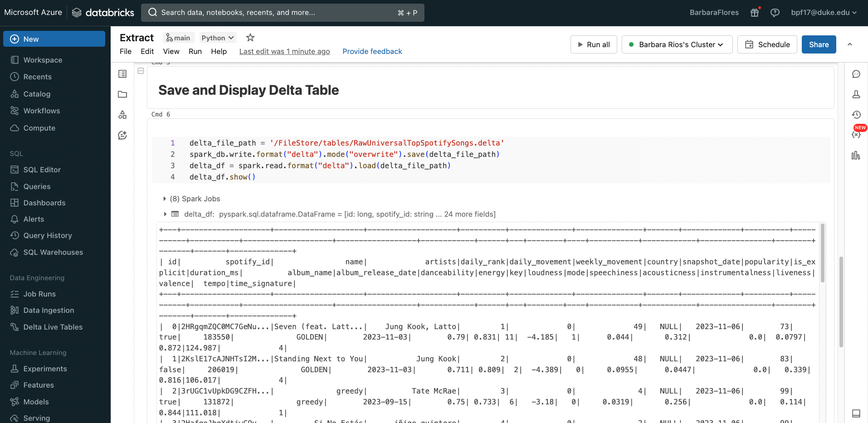Image resolution: width=868 pixels, height=423 pixels.
Task: Open the workspace folder browser icon
Action: point(122,94)
